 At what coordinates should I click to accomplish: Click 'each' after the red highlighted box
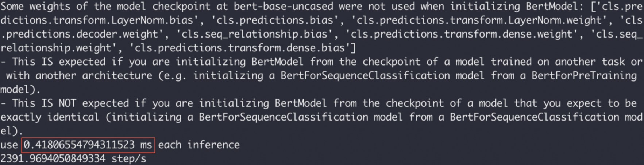[x=170, y=145]
